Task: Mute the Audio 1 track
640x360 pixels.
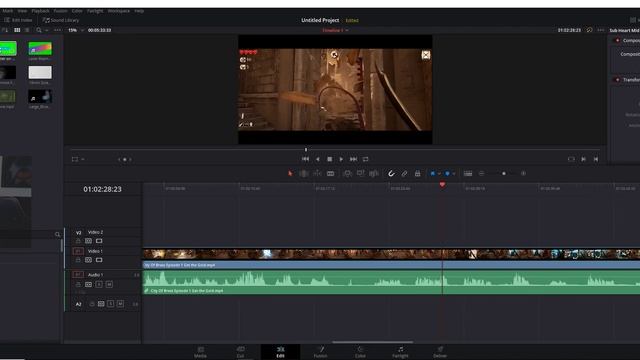Action: (x=109, y=284)
